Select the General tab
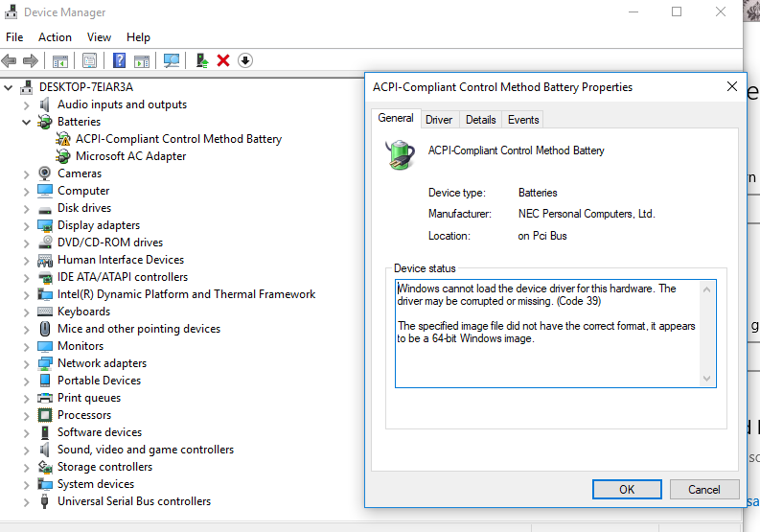Screen dimensions: 760x532 [396, 118]
